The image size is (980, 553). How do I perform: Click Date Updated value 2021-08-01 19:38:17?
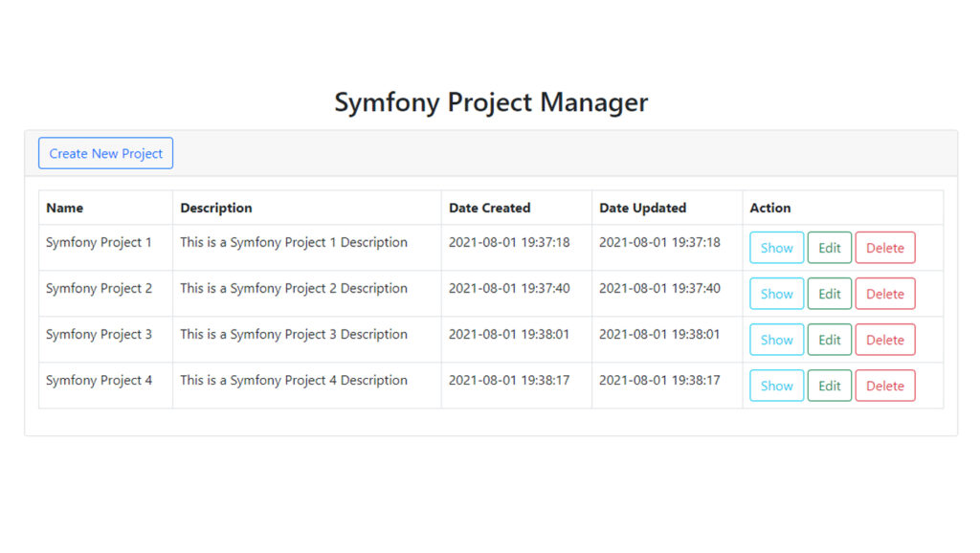[660, 381]
